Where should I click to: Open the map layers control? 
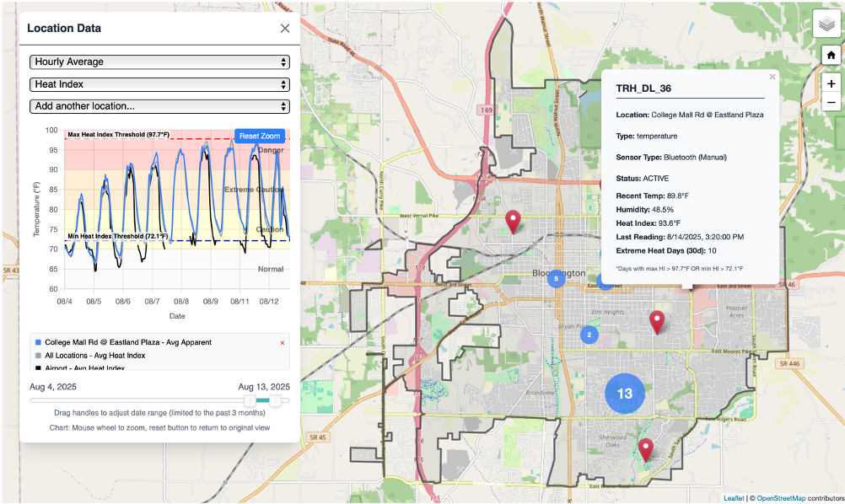click(x=825, y=24)
